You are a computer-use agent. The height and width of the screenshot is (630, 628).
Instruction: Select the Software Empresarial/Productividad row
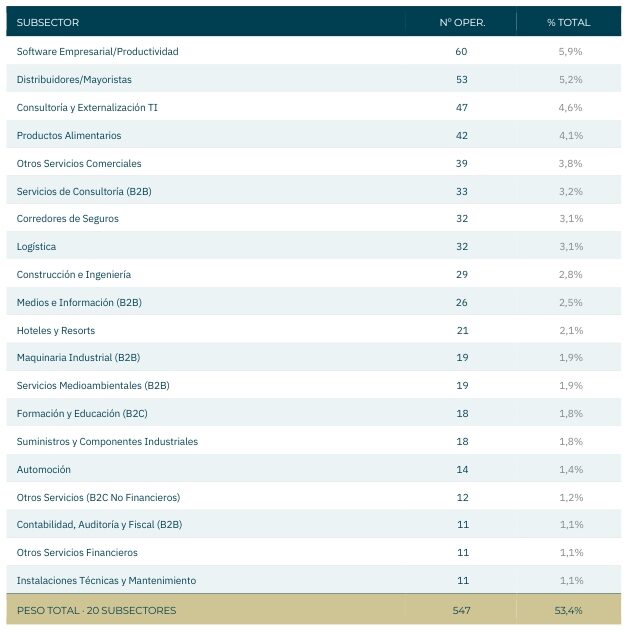pyautogui.click(x=313, y=51)
